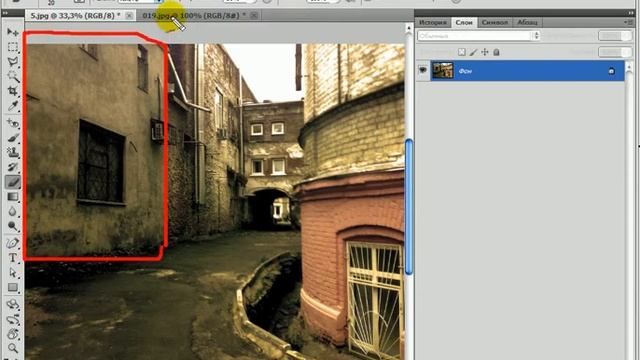Toggle lock transparent pixels in the layers panel

462,52
